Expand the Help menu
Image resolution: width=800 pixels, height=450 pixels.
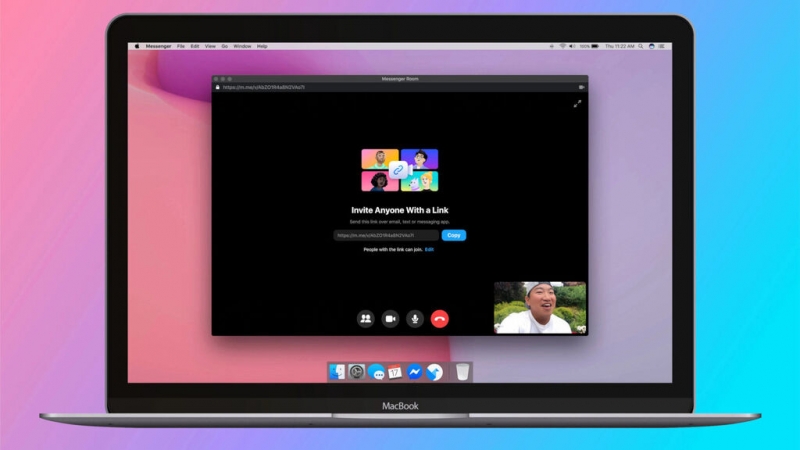262,46
